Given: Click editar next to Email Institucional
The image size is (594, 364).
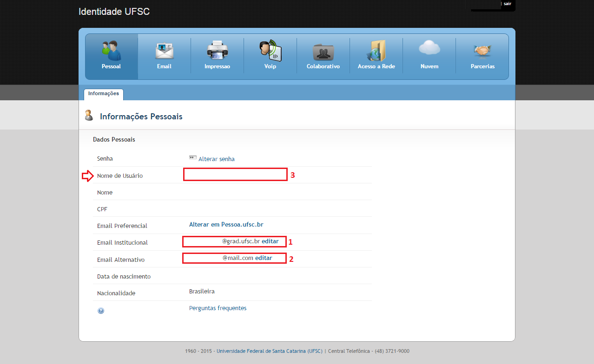Looking at the screenshot, I should point(270,241).
